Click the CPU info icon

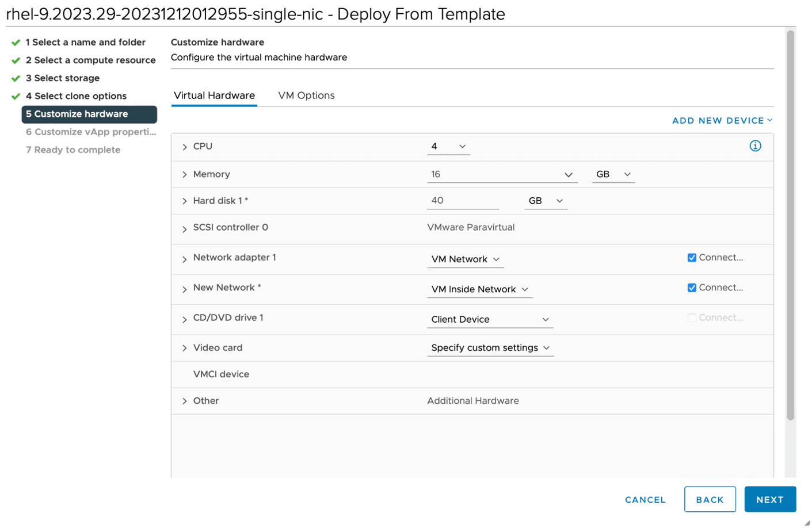[755, 146]
